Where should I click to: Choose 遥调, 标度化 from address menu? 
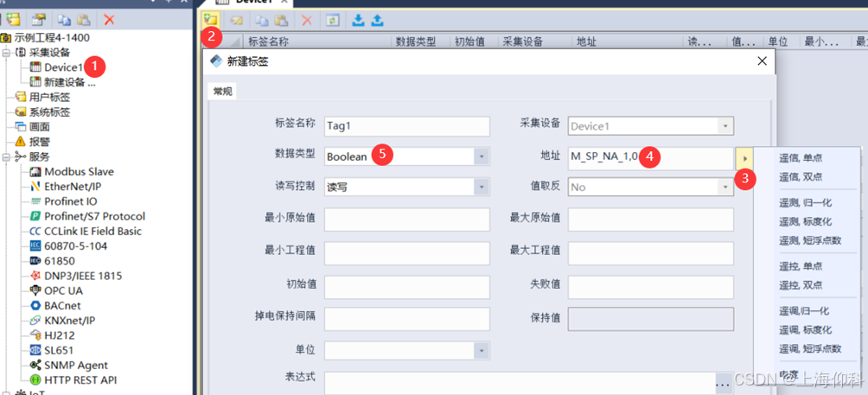coord(806,329)
